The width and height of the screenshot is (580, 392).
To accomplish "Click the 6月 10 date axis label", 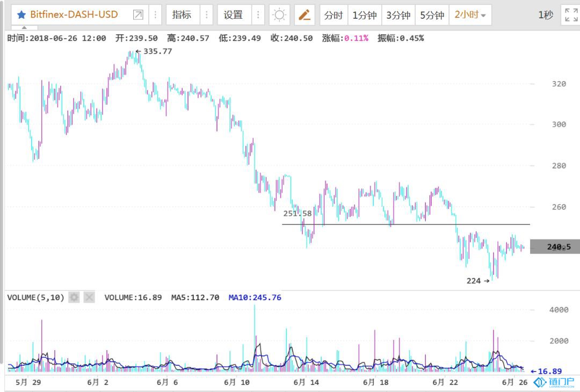I will [237, 382].
